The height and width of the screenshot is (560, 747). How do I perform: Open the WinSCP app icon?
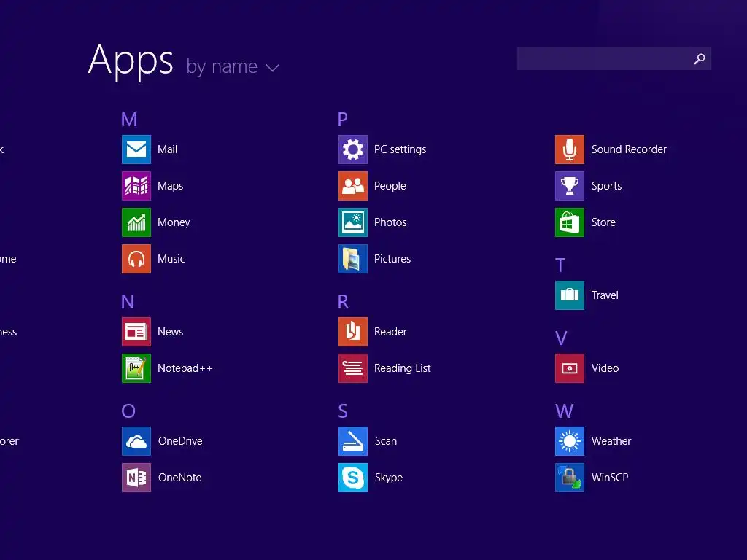pos(570,477)
